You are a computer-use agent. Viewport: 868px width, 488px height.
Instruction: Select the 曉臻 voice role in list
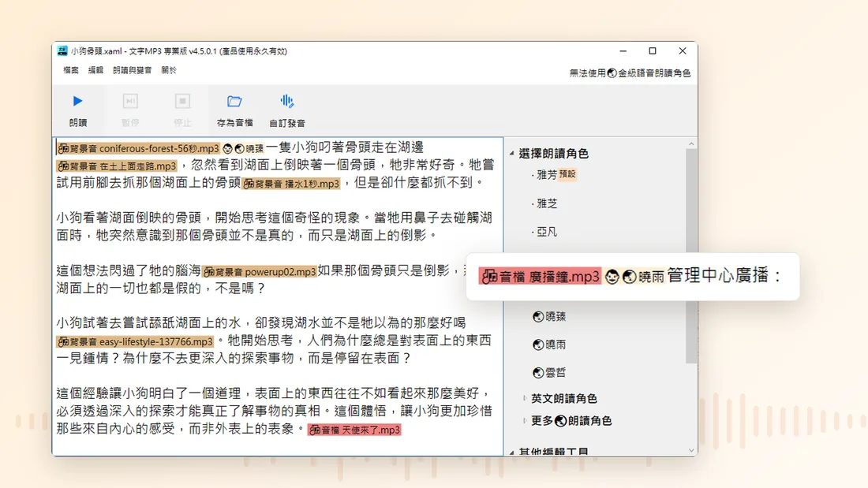(x=549, y=316)
